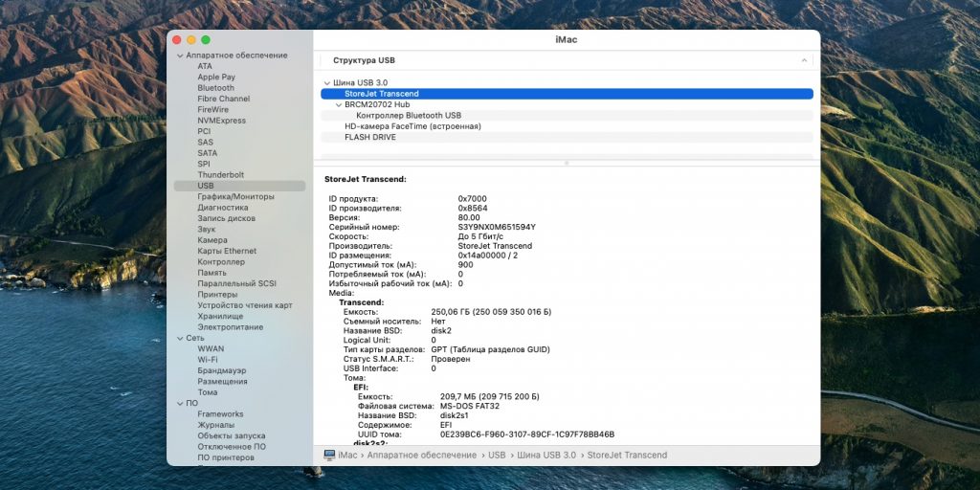
Task: Select StoreJet Transcend device row
Action: 567,94
